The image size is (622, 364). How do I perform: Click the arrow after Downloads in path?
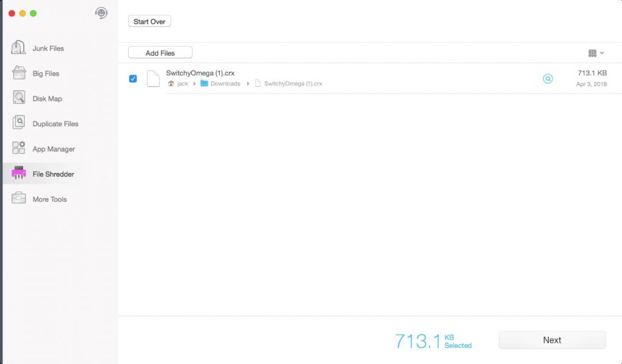coord(248,84)
